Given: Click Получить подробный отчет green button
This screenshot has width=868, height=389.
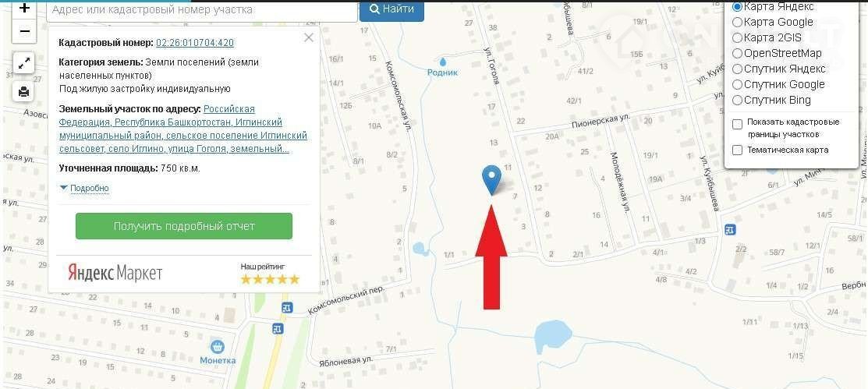Looking at the screenshot, I should coord(184,226).
